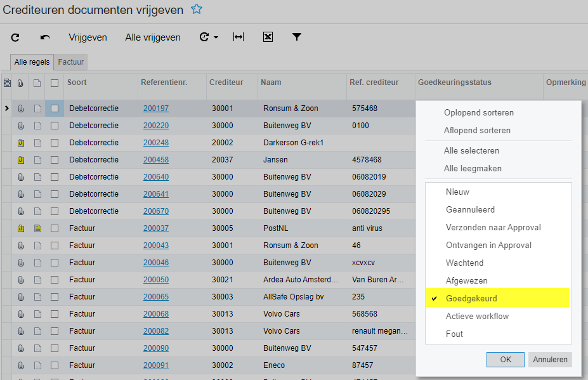Confirm filter with OK button
588x380 pixels.
click(x=505, y=359)
